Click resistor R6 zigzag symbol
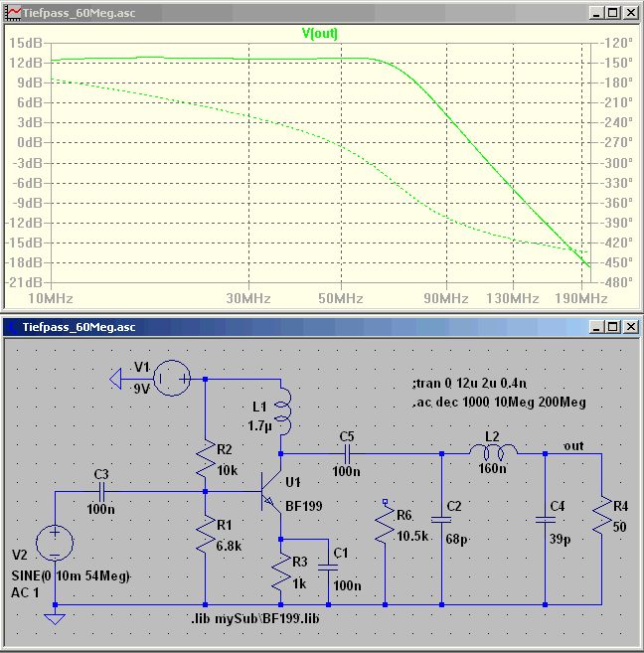644x653 pixels. coord(385,525)
